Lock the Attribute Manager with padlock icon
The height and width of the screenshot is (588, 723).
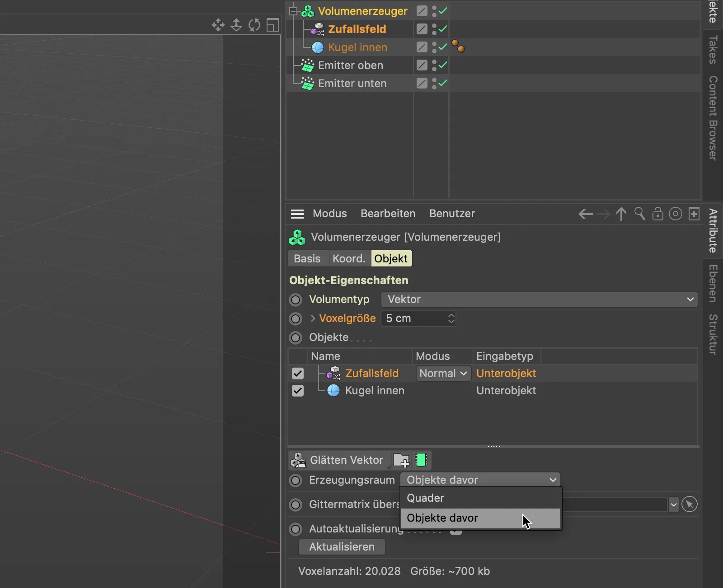point(658,214)
